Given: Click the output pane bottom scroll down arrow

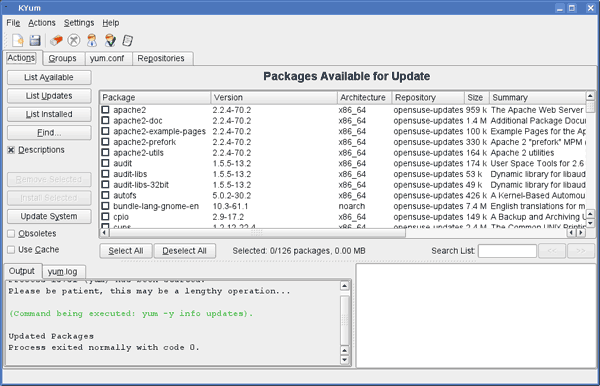Looking at the screenshot, I should [x=344, y=360].
